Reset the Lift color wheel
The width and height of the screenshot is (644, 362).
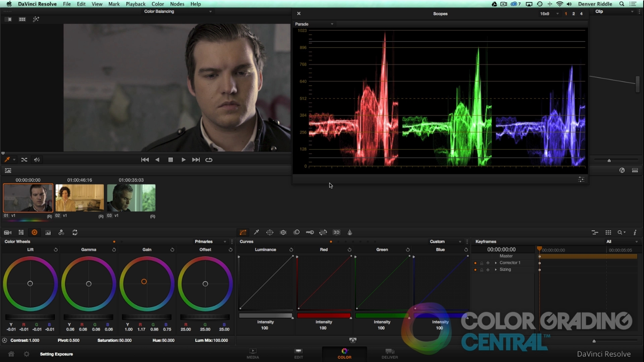(x=56, y=250)
